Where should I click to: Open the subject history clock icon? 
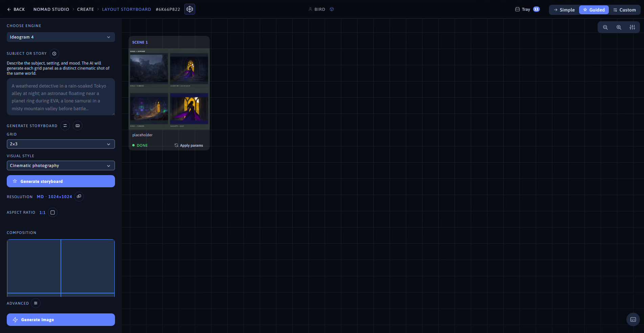tap(54, 53)
